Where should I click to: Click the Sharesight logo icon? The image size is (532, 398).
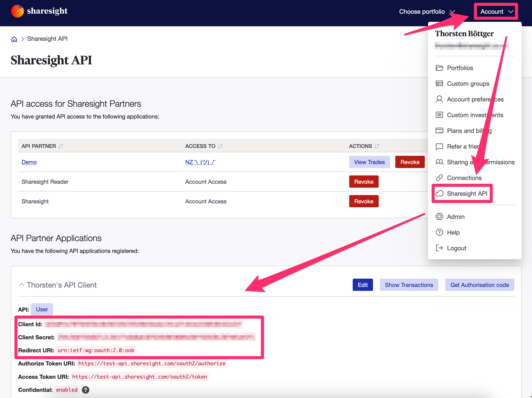(x=17, y=11)
